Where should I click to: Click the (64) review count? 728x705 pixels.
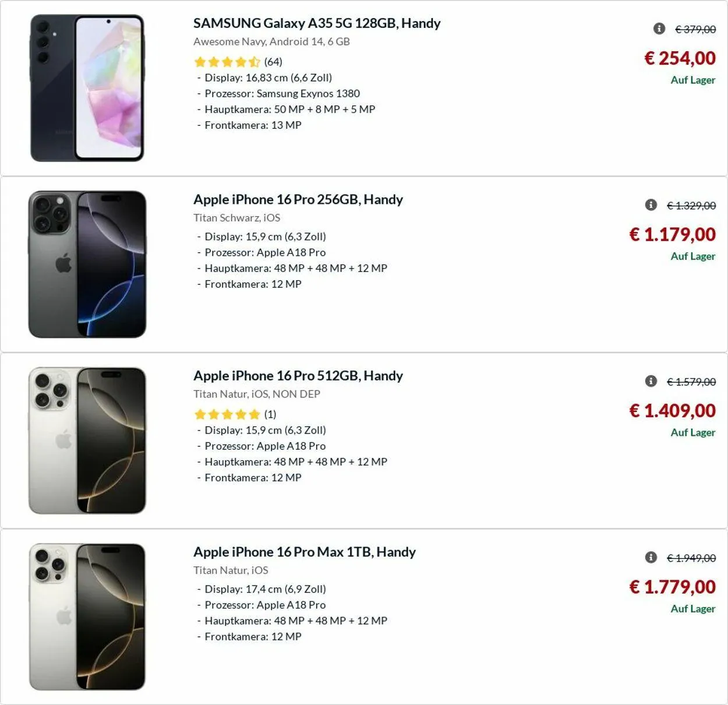coord(273,62)
